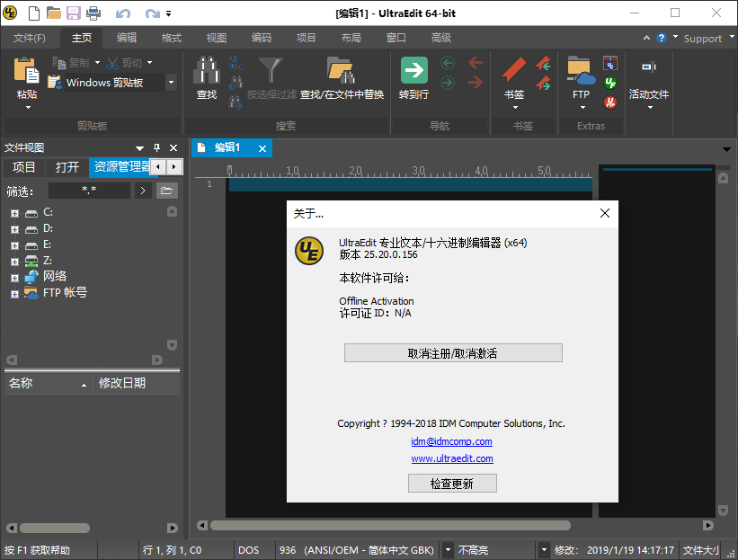Open the quick access toolbar customize dropdown
This screenshot has height=560, width=738.
(168, 13)
